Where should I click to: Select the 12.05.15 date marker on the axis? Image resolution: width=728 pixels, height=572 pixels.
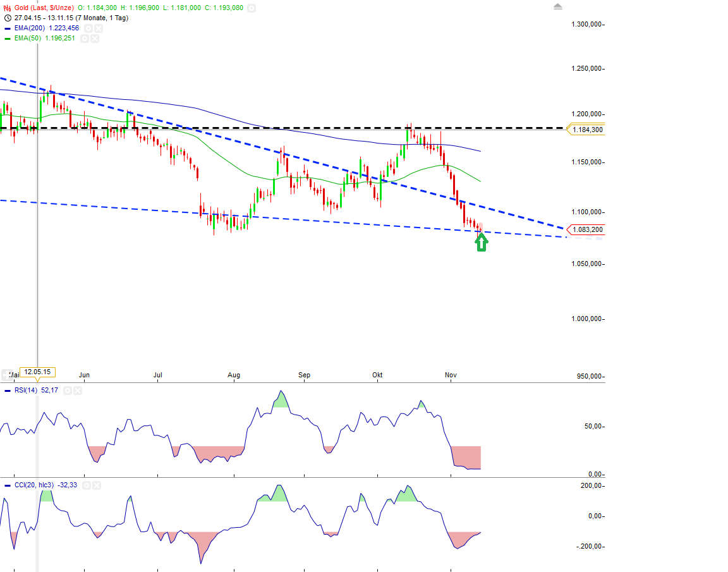37,373
